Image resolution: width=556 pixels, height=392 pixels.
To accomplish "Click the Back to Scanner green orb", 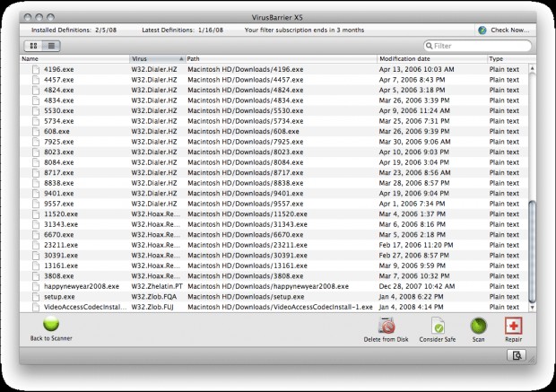I will pyautogui.click(x=51, y=323).
